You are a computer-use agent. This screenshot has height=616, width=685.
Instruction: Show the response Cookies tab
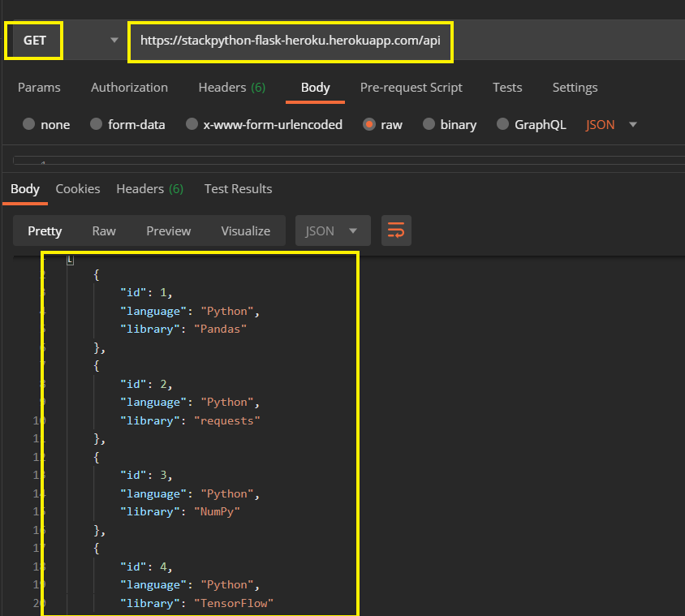click(x=78, y=189)
